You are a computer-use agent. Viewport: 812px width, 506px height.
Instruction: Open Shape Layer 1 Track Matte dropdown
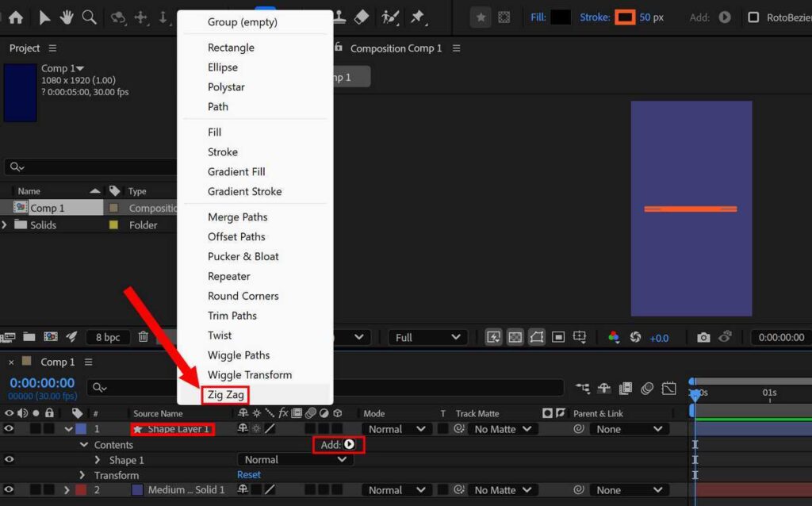(502, 429)
